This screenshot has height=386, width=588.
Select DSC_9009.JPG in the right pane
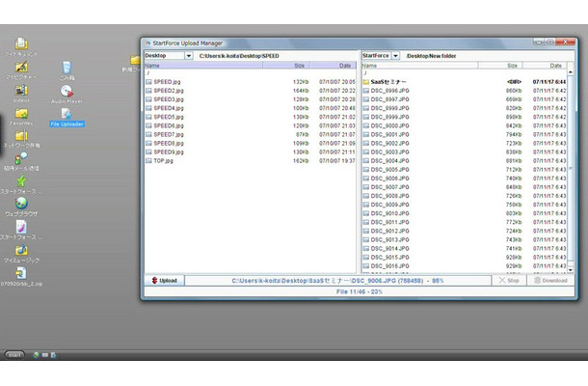pos(465,205)
